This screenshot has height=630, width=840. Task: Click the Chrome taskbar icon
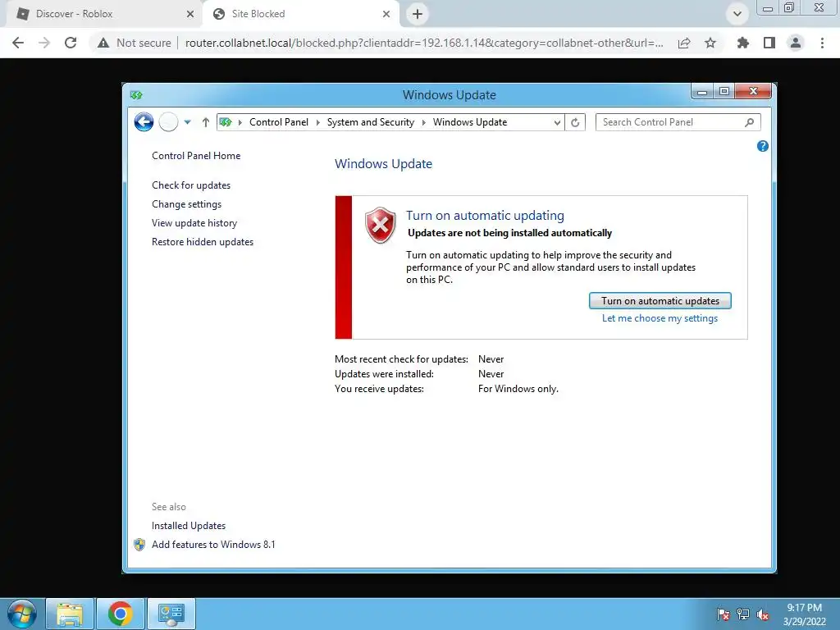pyautogui.click(x=120, y=614)
